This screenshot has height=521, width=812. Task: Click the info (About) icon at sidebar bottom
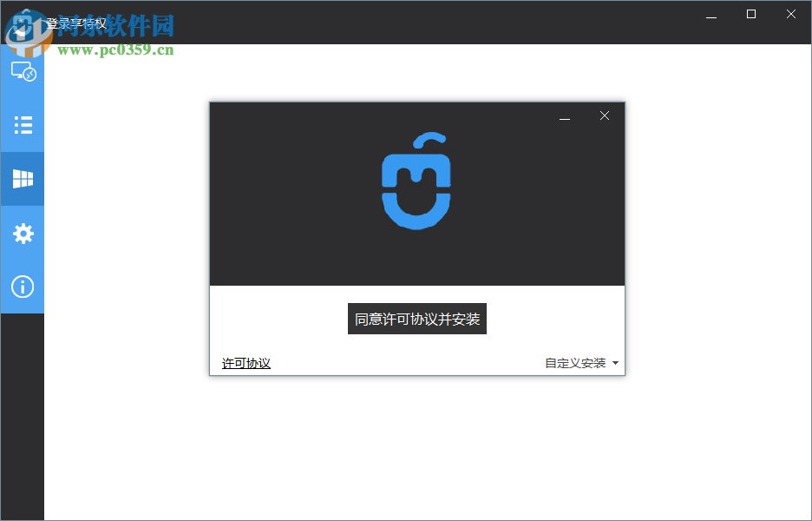pyautogui.click(x=22, y=287)
